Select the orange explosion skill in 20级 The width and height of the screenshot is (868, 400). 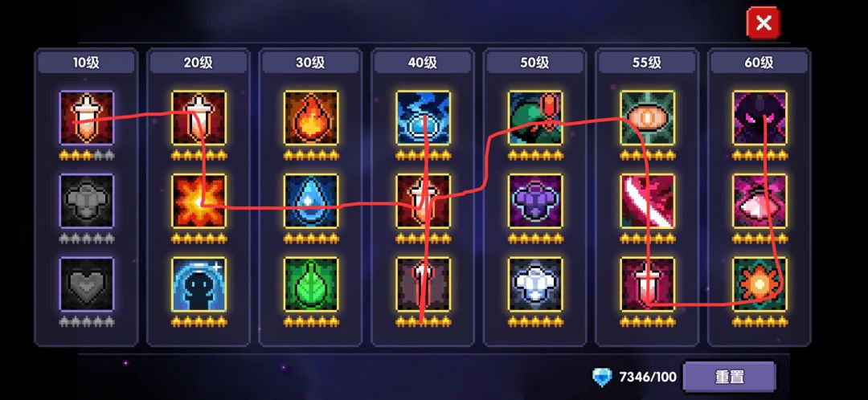point(199,201)
